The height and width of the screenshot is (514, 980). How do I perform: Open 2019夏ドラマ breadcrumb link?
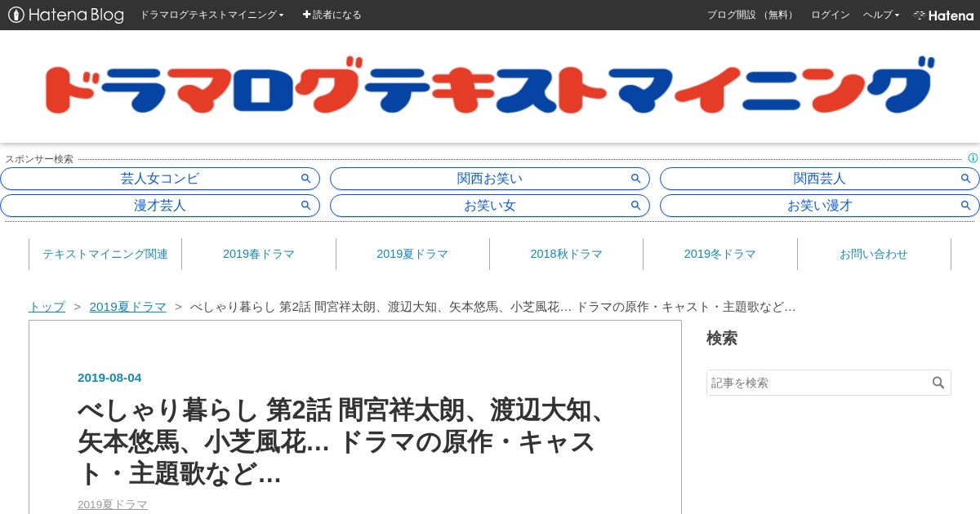tap(127, 307)
